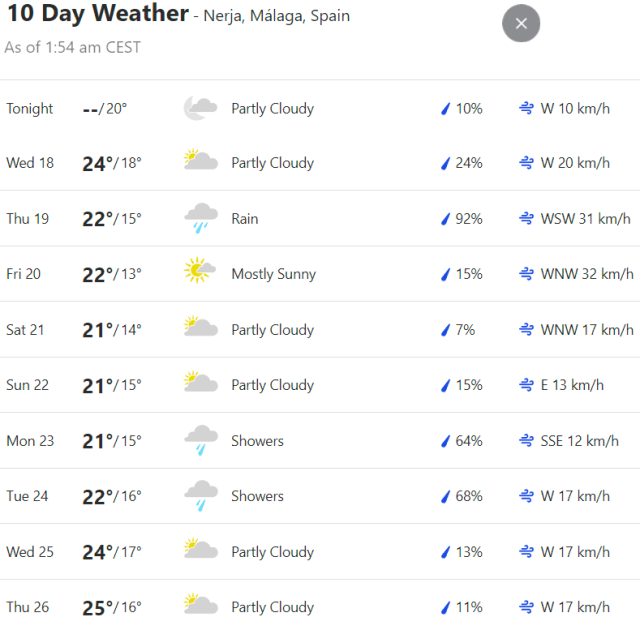Viewport: 640px width, 617px height.
Task: Click the raindrop icon beside 68%
Action: (x=446, y=496)
